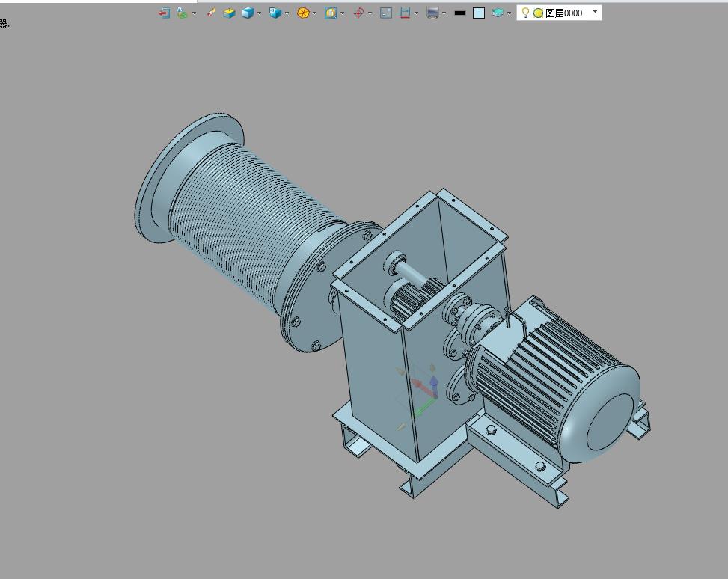Open the dropdown beside the blue cube icon
Image resolution: width=728 pixels, height=579 pixels.
[x=259, y=13]
